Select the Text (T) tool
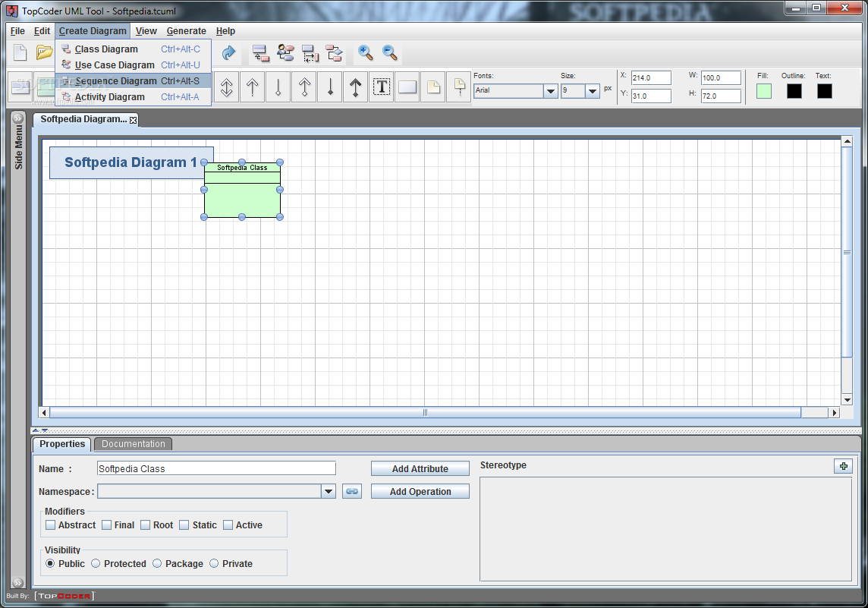 click(x=382, y=87)
